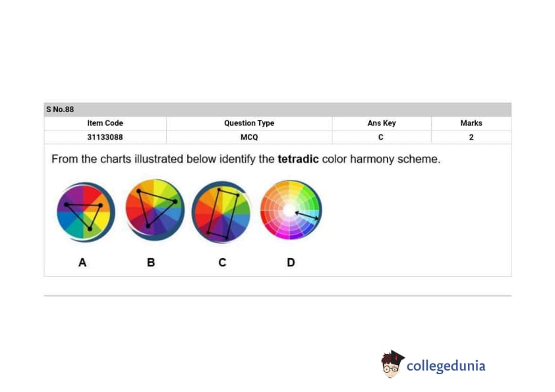Image resolution: width=555 pixels, height=392 pixels.
Task: Click the collegedunia mascot face icon
Action: [392, 364]
